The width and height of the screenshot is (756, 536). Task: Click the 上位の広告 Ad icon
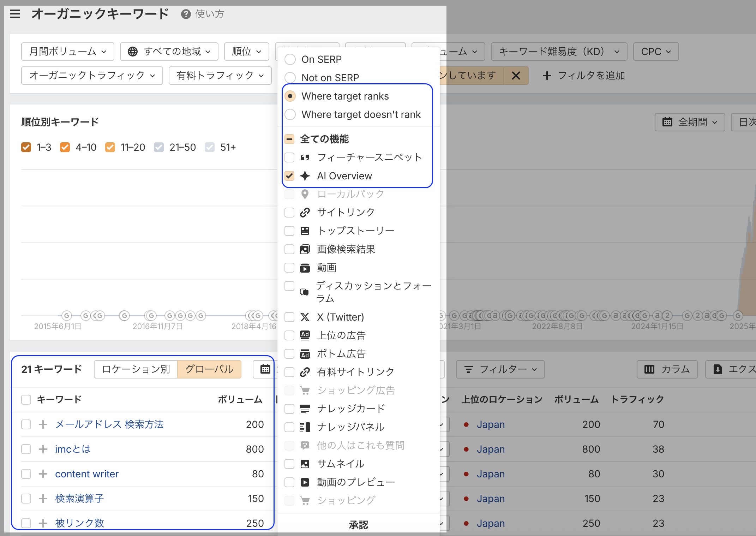[x=305, y=335]
